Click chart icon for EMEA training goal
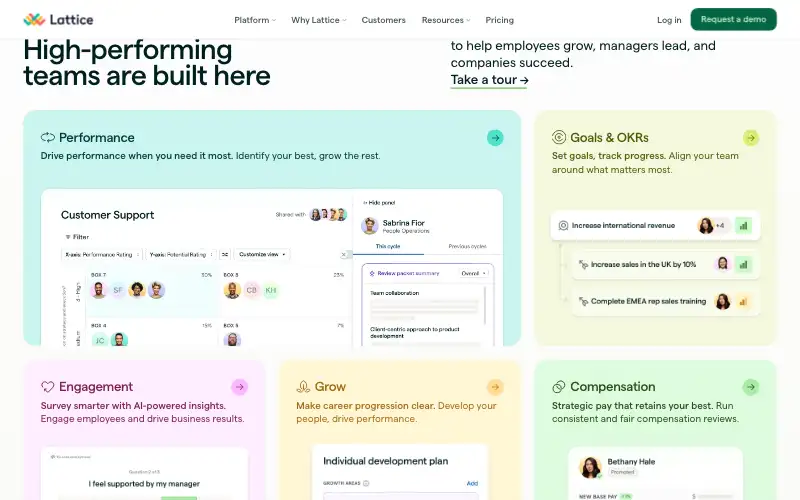 pos(743,302)
